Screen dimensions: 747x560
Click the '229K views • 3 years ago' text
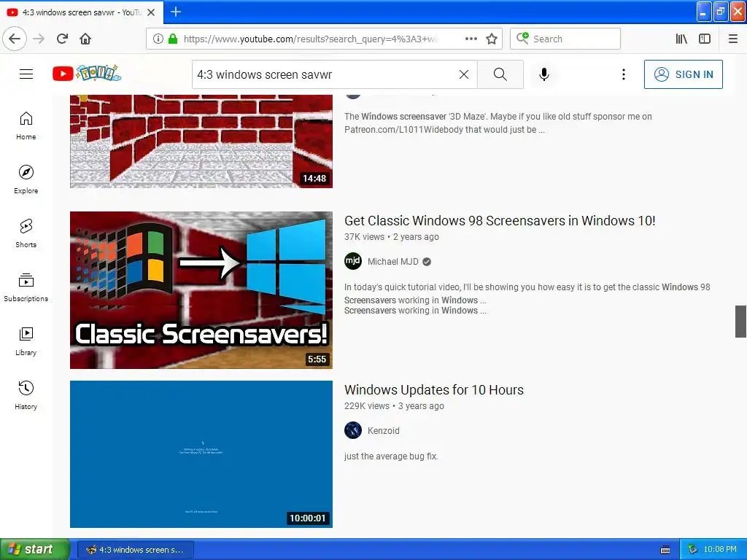394,405
